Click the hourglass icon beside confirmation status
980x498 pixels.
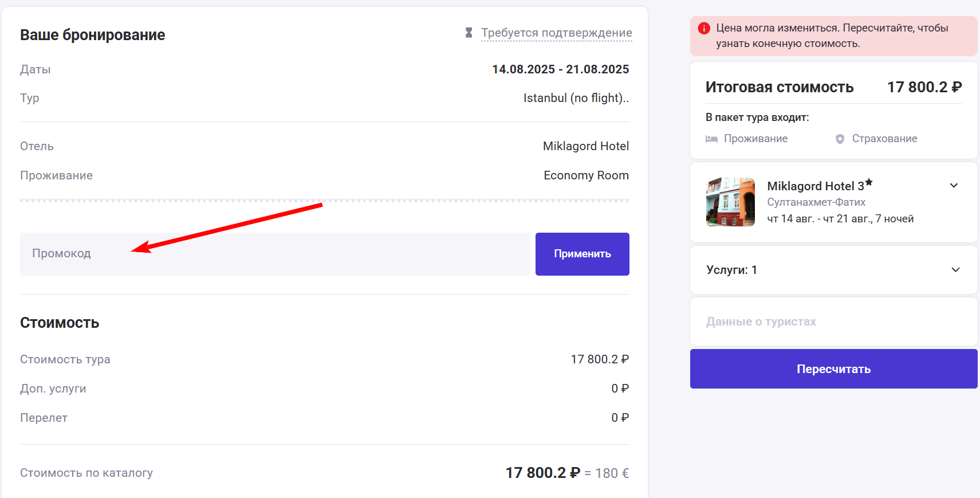[x=469, y=32]
